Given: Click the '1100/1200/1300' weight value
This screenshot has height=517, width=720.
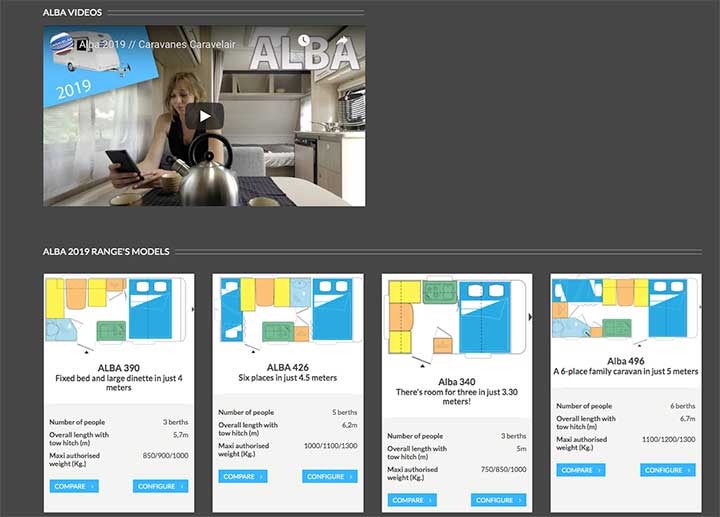Looking at the screenshot, I should pos(669,439).
